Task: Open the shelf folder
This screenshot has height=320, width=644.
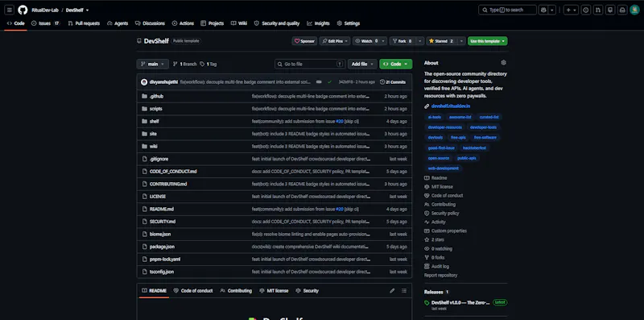Action: coord(154,122)
